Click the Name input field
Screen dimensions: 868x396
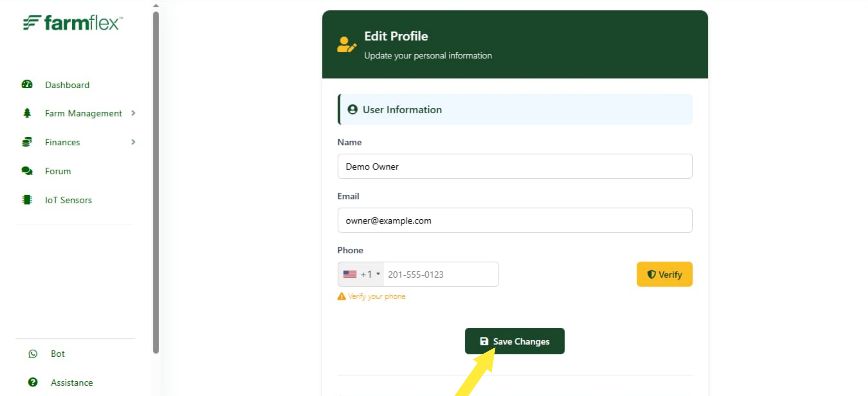click(515, 166)
